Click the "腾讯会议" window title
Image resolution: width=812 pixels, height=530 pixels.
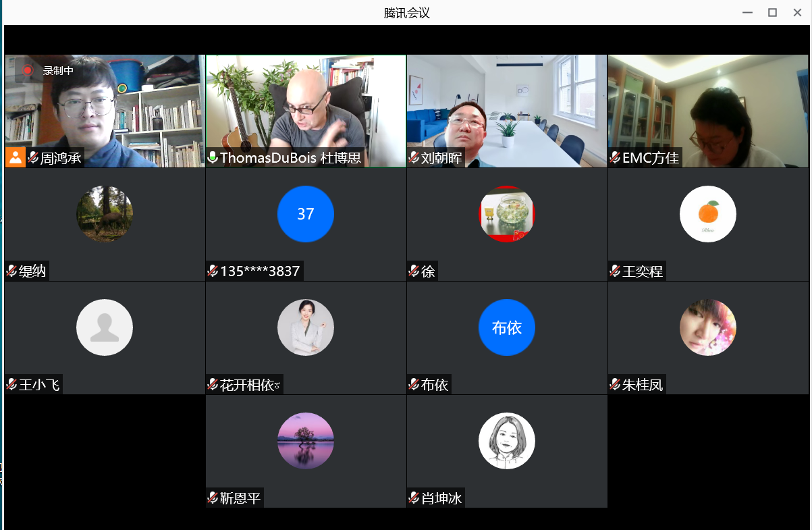click(x=407, y=13)
